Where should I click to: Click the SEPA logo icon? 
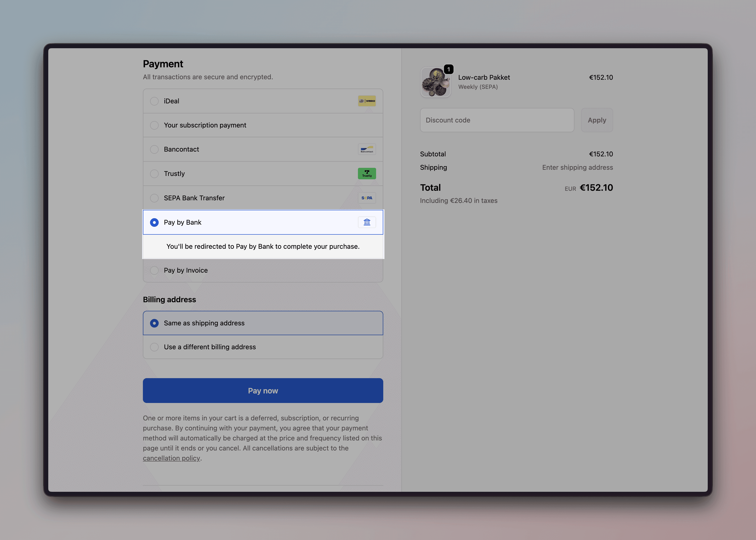click(367, 198)
